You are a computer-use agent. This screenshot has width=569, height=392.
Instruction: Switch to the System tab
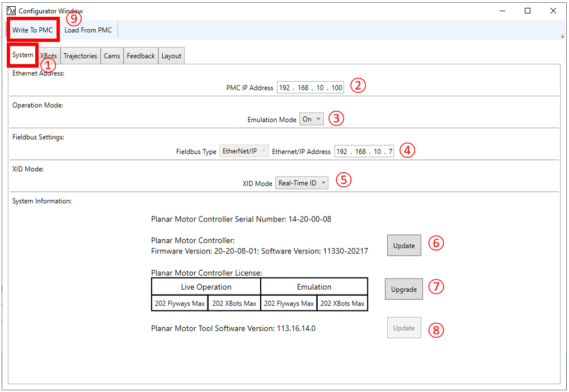pyautogui.click(x=23, y=55)
